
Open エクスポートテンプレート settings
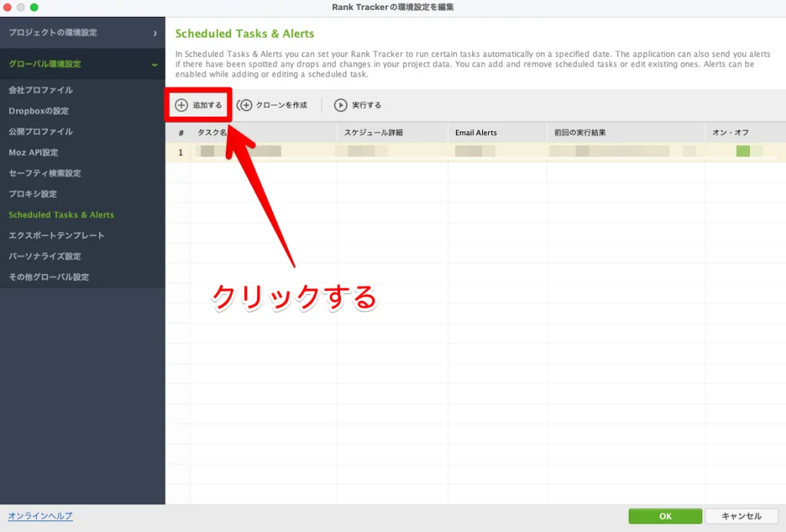pos(56,235)
